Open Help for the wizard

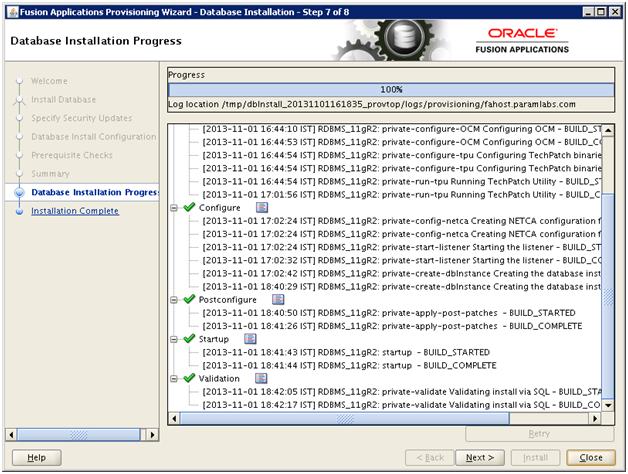tap(36, 458)
